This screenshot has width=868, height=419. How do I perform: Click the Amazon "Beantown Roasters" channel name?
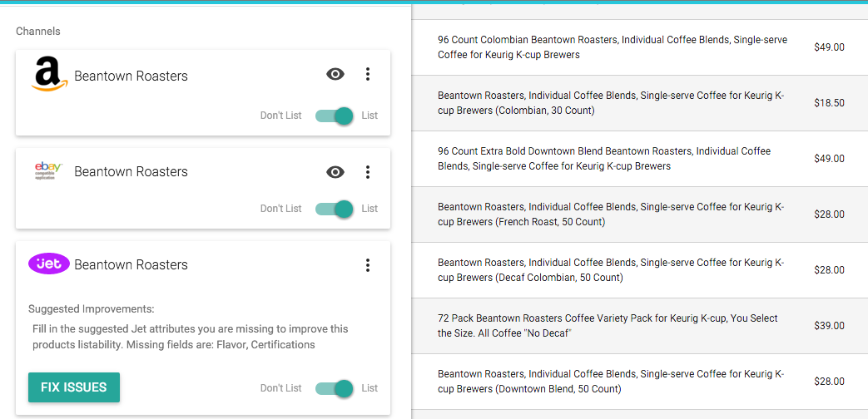point(131,76)
